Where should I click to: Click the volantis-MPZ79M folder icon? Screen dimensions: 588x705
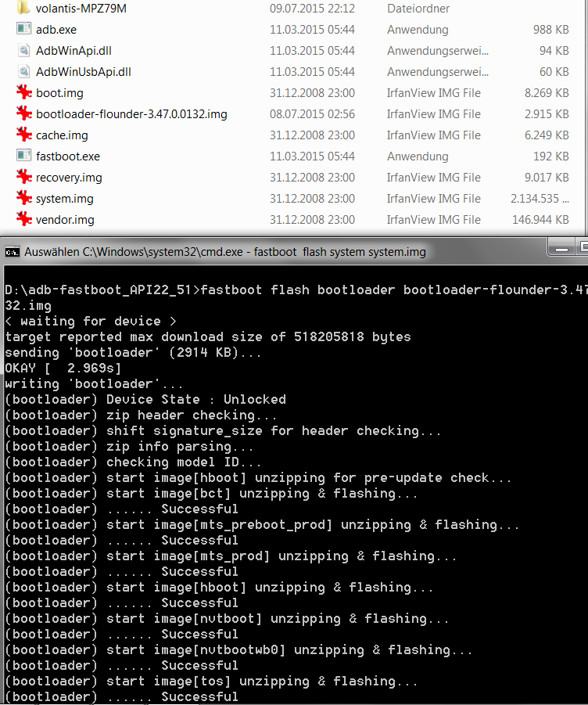pos(23,9)
